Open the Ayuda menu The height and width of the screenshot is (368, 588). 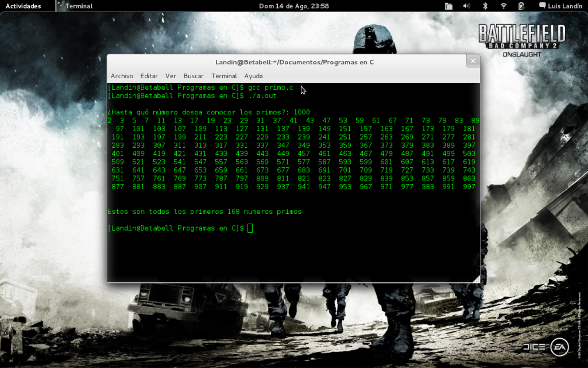coord(253,76)
